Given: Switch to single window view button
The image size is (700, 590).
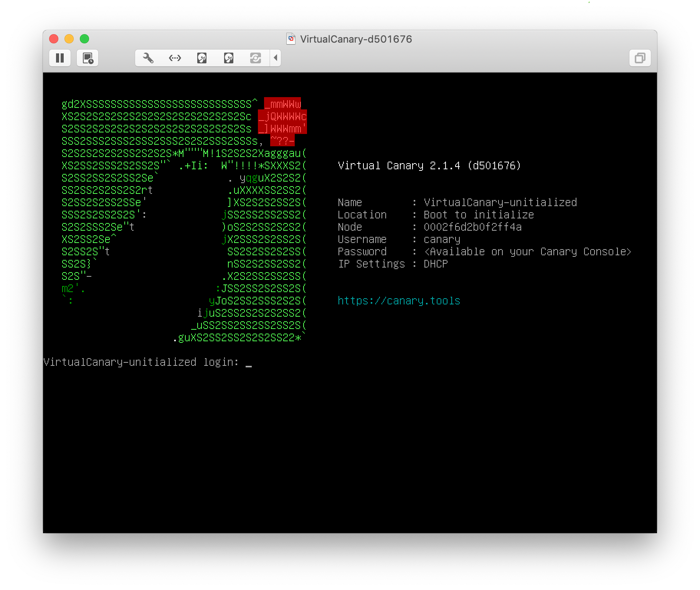Looking at the screenshot, I should tap(640, 58).
